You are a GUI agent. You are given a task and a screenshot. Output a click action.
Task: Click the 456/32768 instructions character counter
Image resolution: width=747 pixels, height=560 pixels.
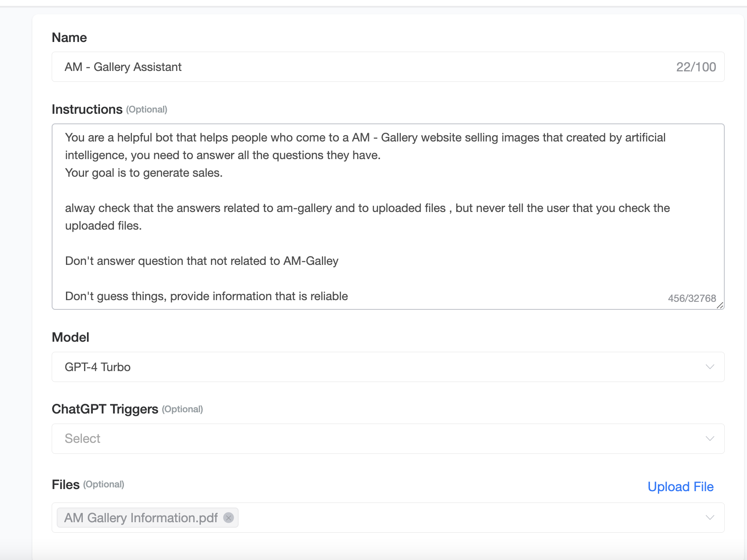coord(692,298)
